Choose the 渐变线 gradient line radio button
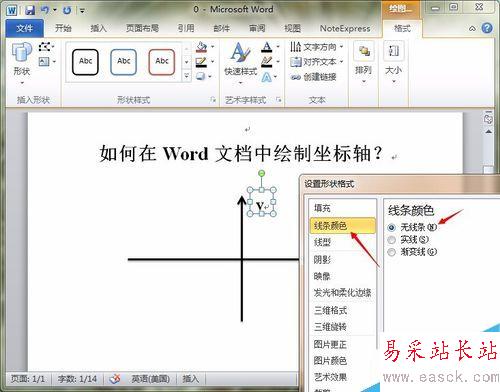This screenshot has height=392, width=500. 392,252
